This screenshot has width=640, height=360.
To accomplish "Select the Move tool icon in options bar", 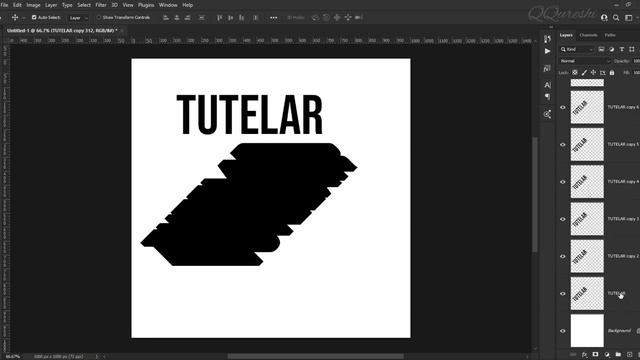I will (15, 18).
